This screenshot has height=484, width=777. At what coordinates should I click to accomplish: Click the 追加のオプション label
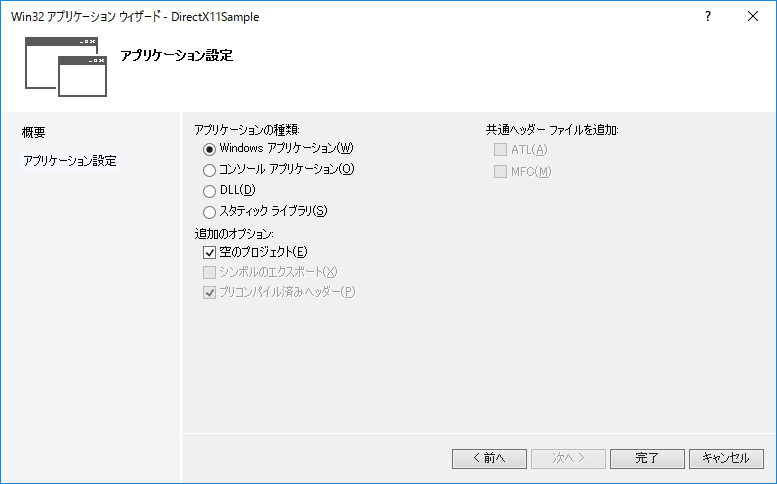(x=234, y=233)
